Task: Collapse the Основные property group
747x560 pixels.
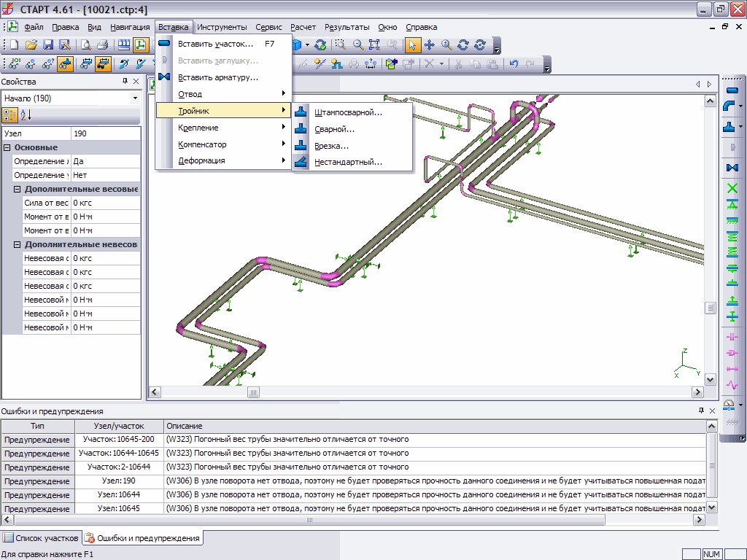Action: click(7, 147)
